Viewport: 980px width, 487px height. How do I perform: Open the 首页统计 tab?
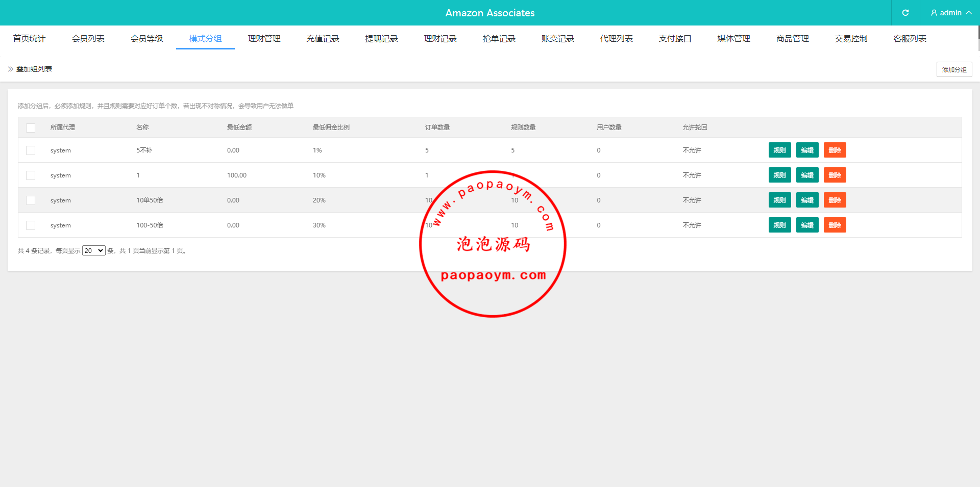point(29,39)
